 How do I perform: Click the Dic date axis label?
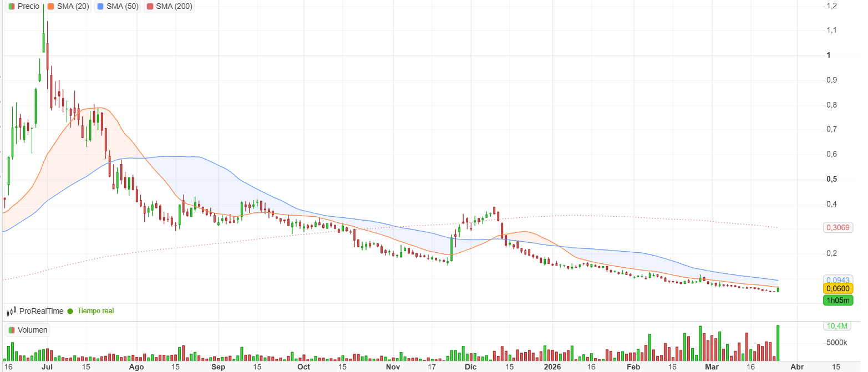(x=470, y=367)
